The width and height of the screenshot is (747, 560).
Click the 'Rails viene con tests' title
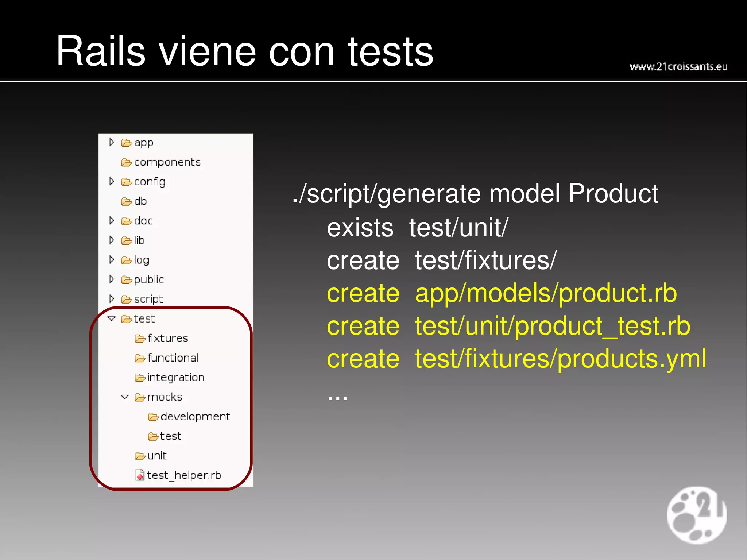(x=245, y=51)
